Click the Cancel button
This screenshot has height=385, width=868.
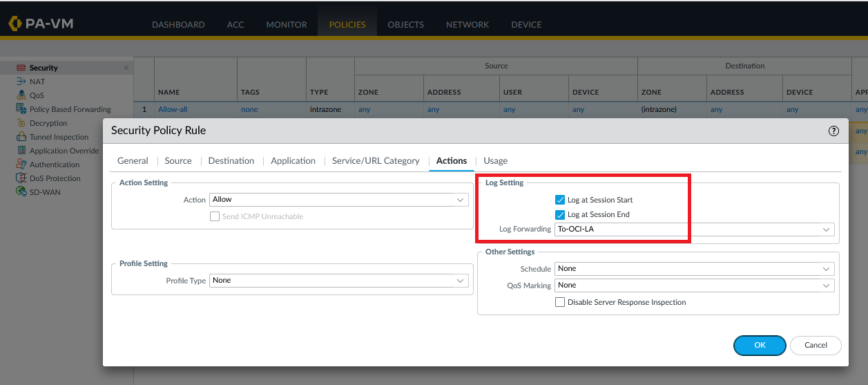point(815,345)
